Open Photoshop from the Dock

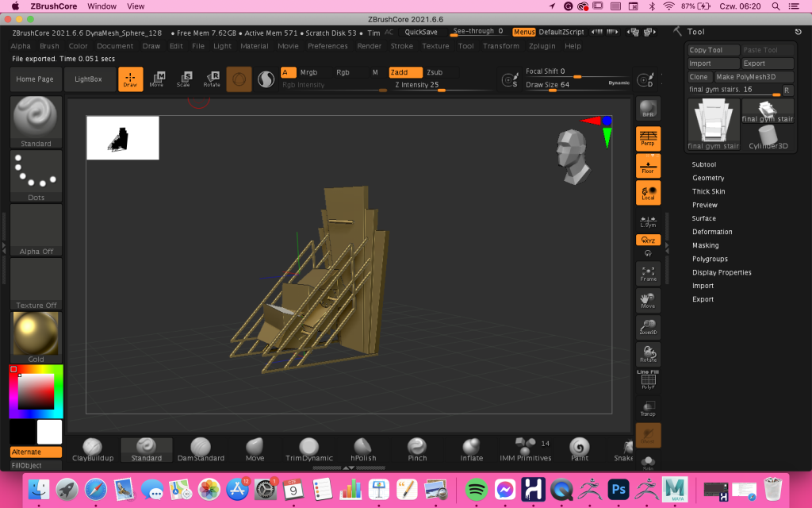tap(619, 489)
